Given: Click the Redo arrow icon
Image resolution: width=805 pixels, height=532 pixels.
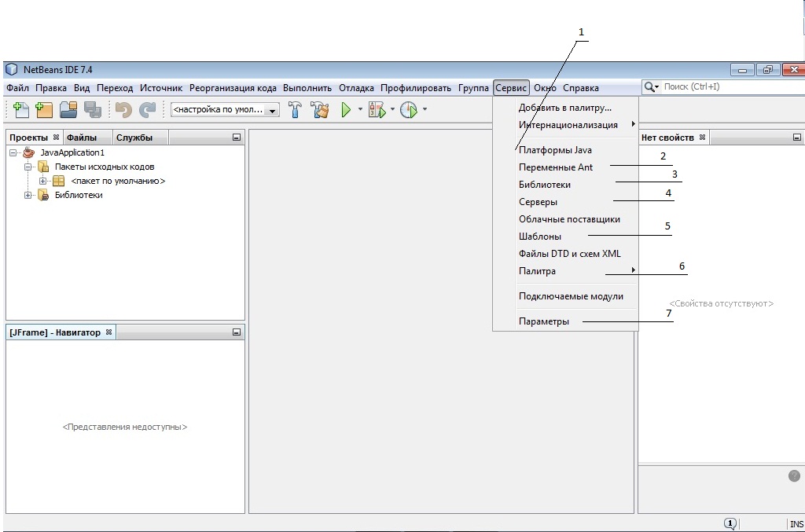Looking at the screenshot, I should pos(147,110).
